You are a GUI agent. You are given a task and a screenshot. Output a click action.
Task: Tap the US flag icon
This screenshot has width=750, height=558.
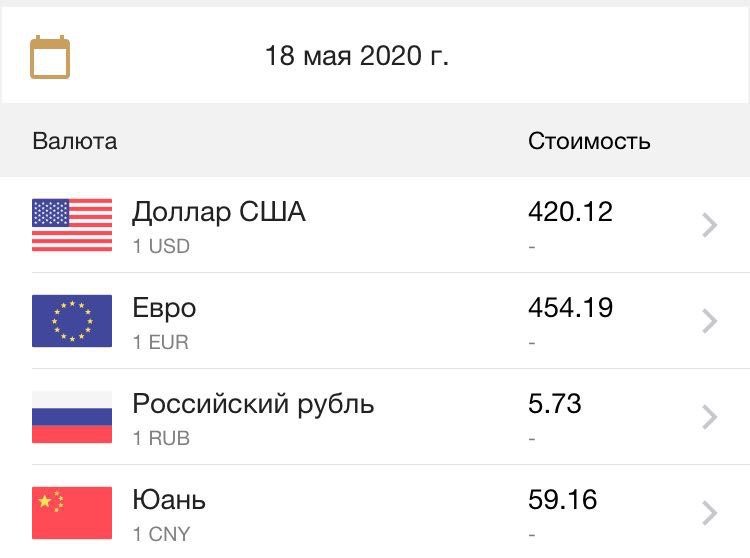pos(72,225)
